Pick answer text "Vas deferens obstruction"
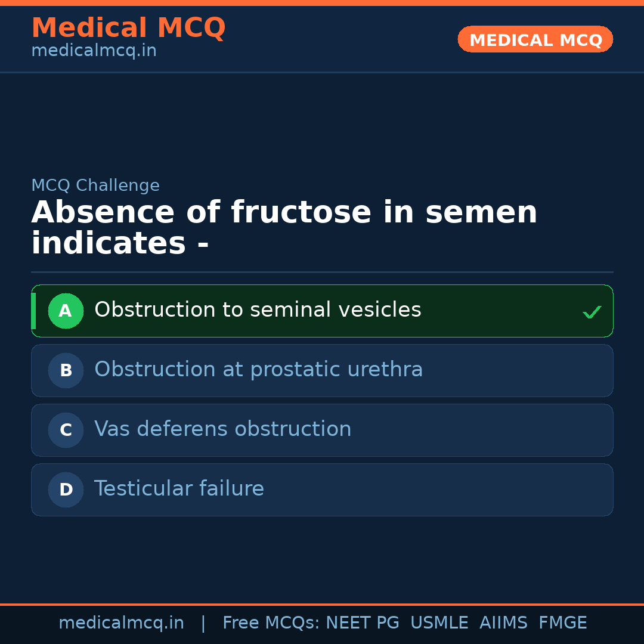The width and height of the screenshot is (644, 644). 222,429
